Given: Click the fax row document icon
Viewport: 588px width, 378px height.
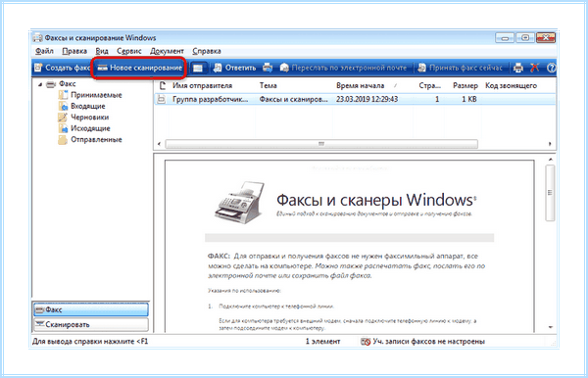Looking at the screenshot, I should point(162,99).
